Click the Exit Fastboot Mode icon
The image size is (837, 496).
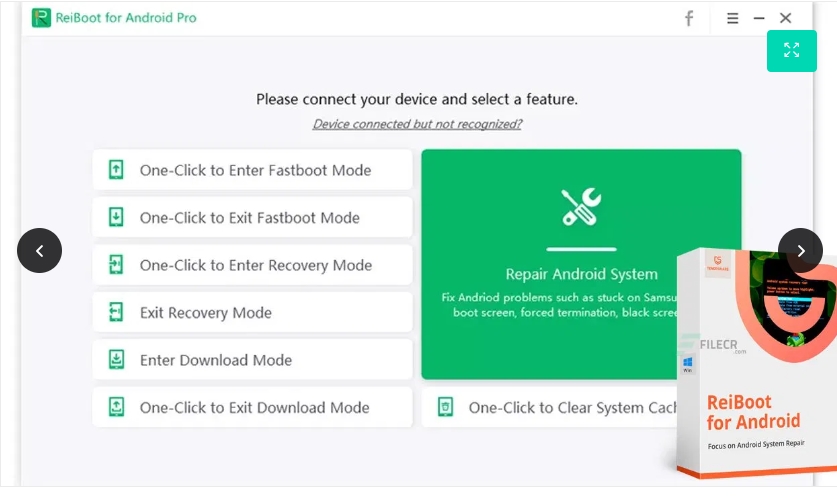[116, 217]
